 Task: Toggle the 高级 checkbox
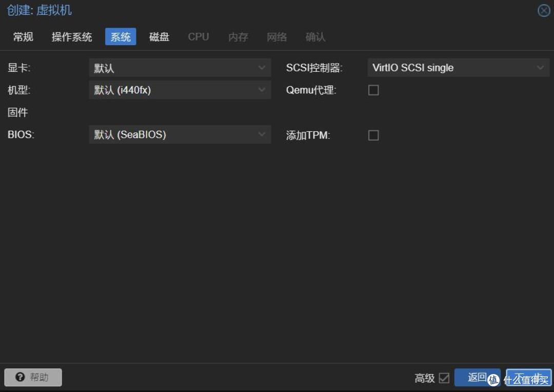(444, 378)
